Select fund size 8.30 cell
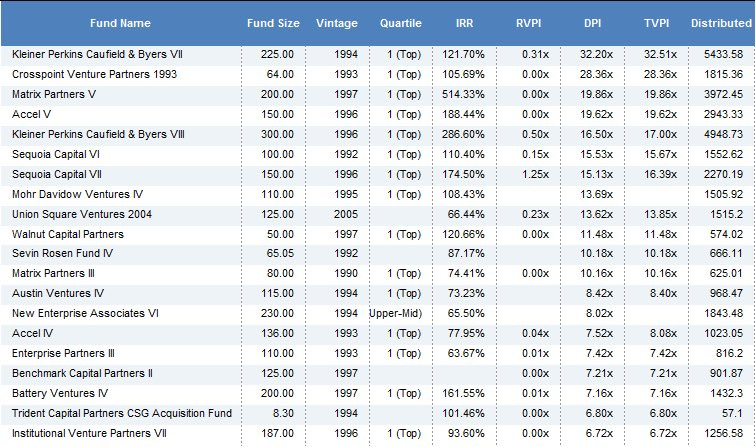 pyautogui.click(x=283, y=414)
